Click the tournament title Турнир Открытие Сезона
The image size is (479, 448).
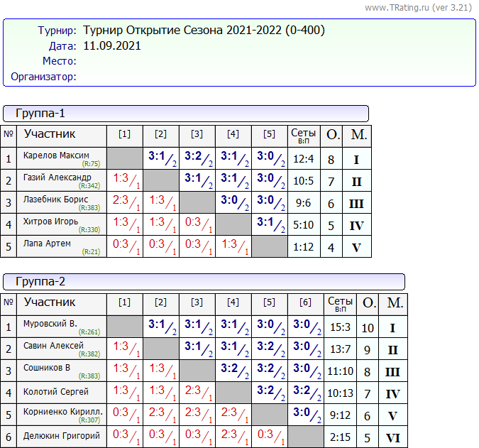pos(204,31)
